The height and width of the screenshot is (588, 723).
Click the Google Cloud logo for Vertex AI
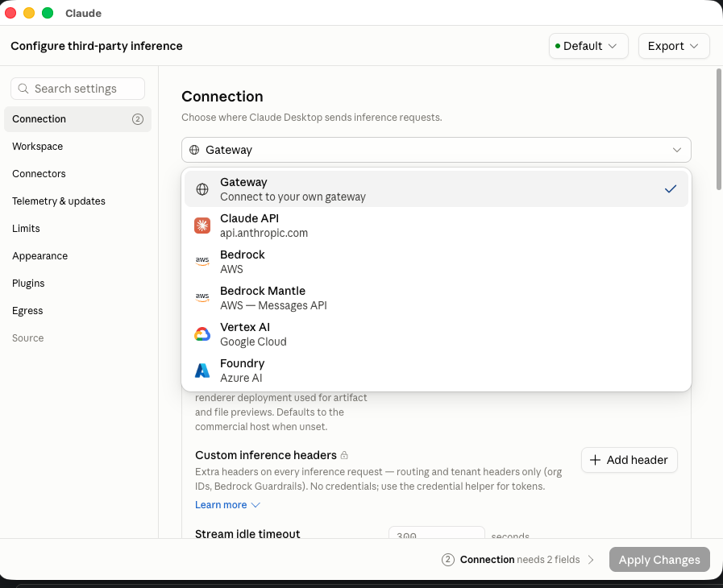202,334
